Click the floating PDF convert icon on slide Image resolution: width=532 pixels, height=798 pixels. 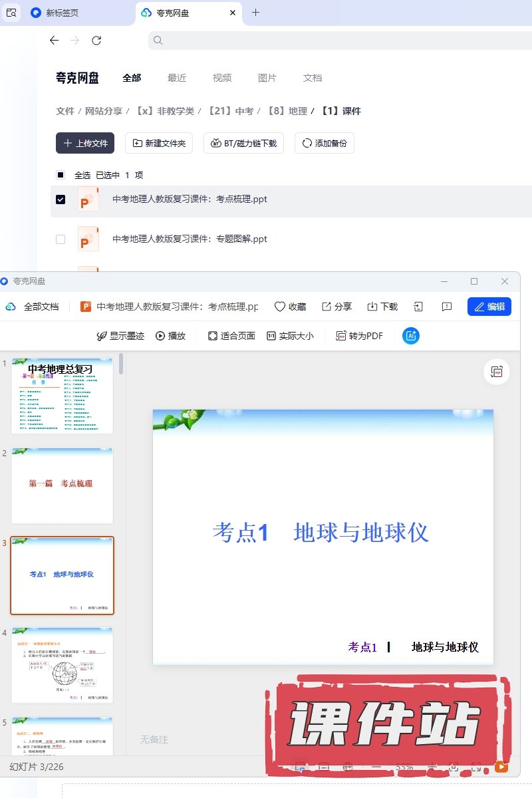(x=496, y=372)
